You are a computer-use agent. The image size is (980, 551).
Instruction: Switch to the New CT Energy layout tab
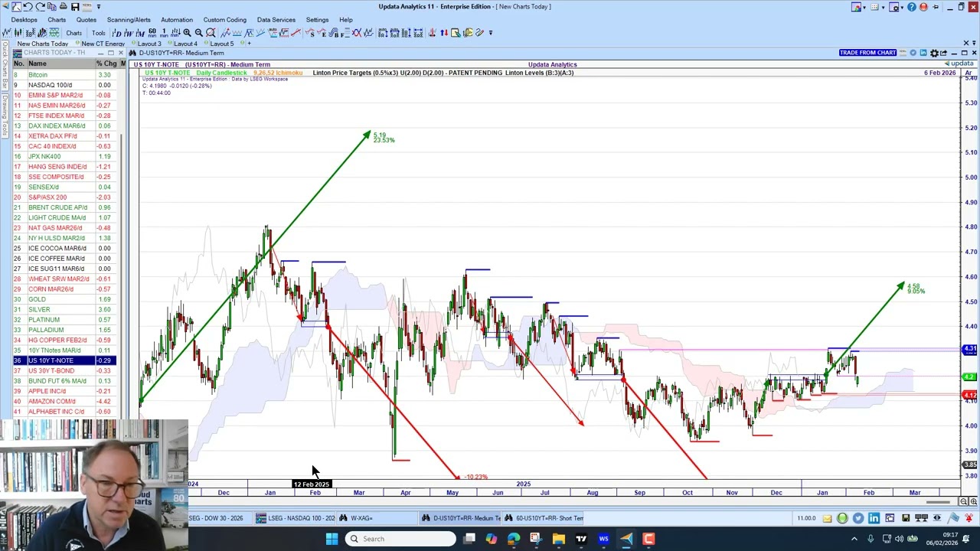point(103,44)
